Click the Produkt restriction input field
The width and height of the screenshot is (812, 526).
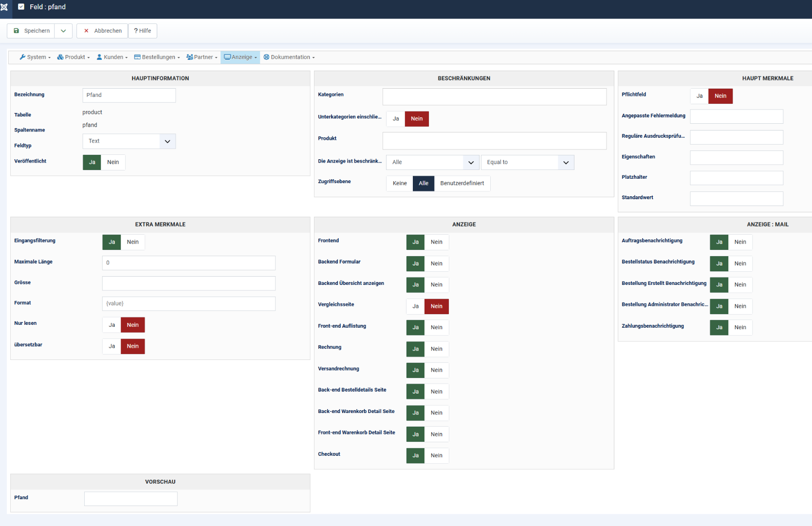[495, 141]
